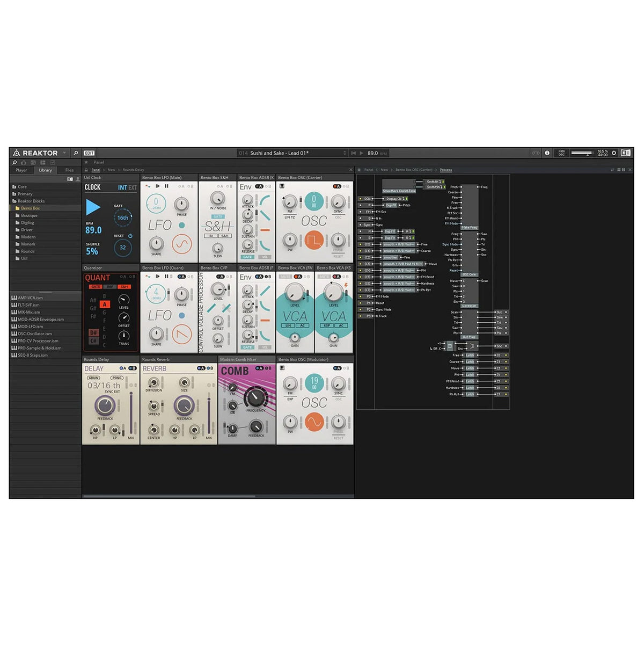Toggle GRAIN in Rounds Delay
The width and height of the screenshot is (644, 645).
pos(93,378)
